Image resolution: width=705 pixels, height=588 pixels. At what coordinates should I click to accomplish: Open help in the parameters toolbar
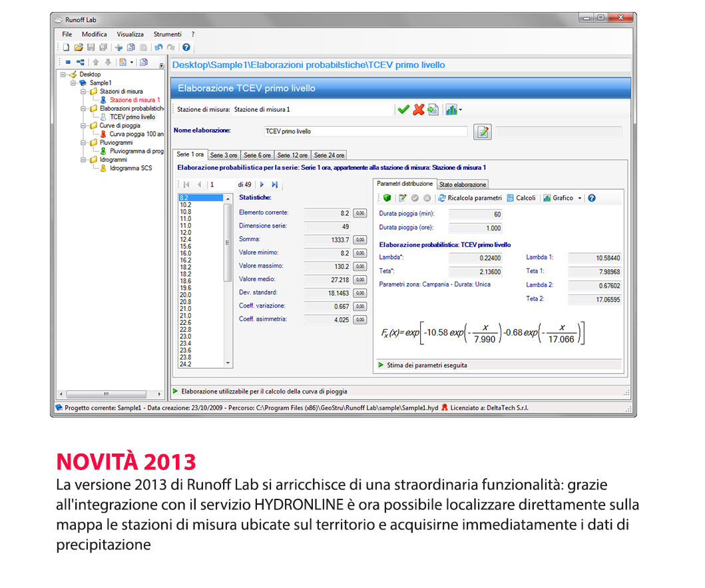coord(592,198)
